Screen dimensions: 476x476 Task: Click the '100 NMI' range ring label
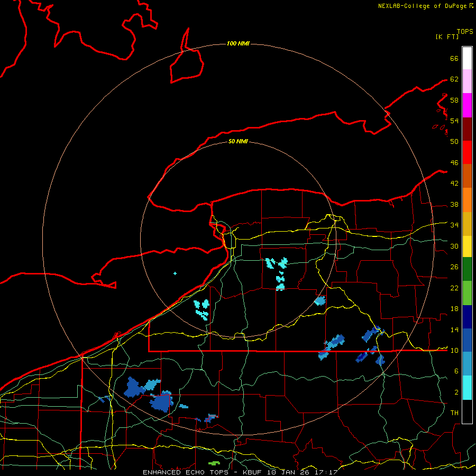(x=238, y=43)
